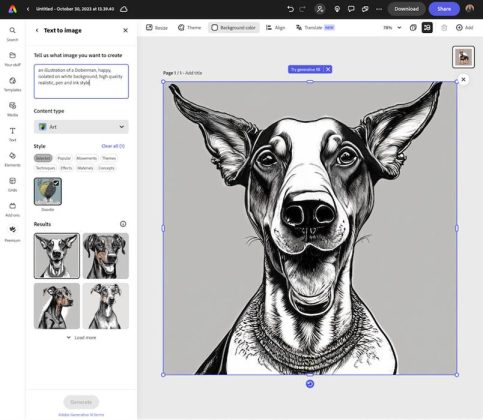Dismiss the Try generative fill tag
This screenshot has width=483, height=420.
click(328, 69)
